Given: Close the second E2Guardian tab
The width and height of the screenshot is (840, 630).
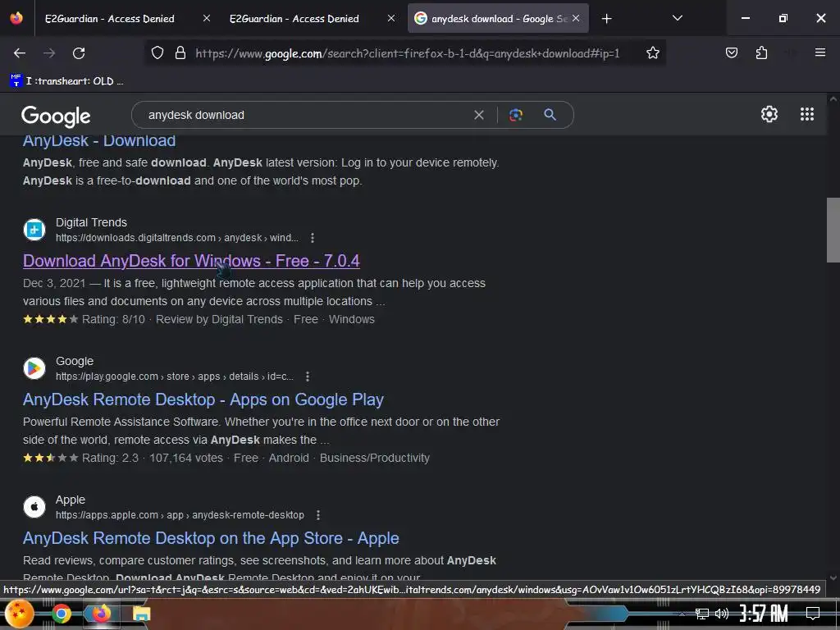Looking at the screenshot, I should (391, 18).
